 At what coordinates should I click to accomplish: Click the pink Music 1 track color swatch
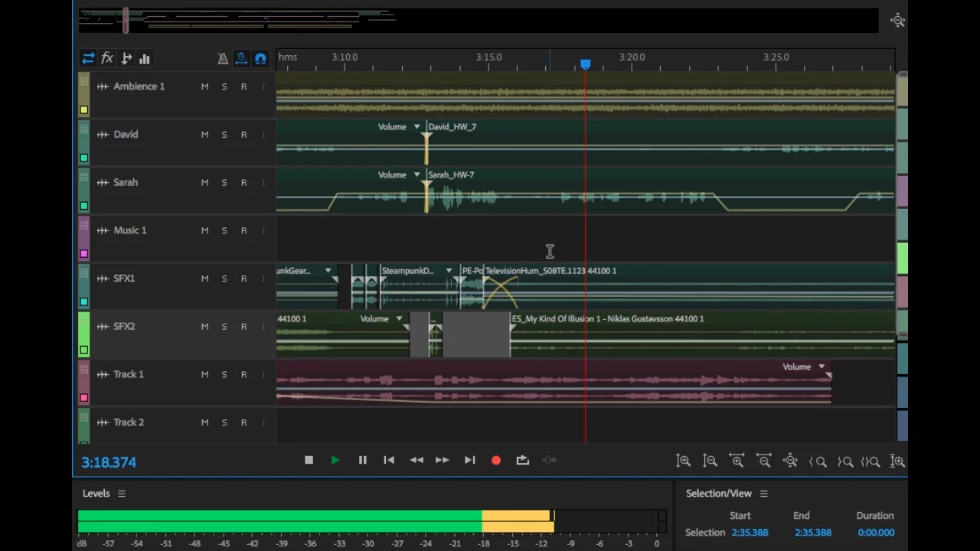point(83,253)
